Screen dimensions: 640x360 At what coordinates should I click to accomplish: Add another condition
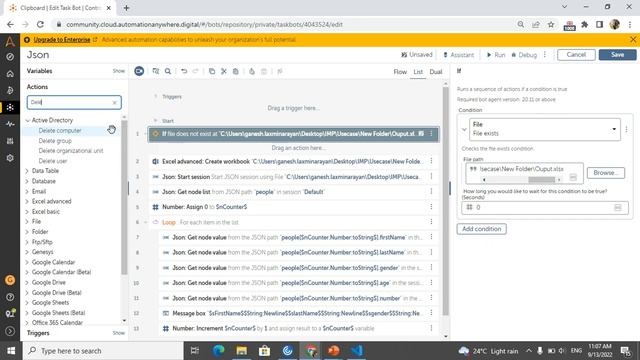pos(482,229)
